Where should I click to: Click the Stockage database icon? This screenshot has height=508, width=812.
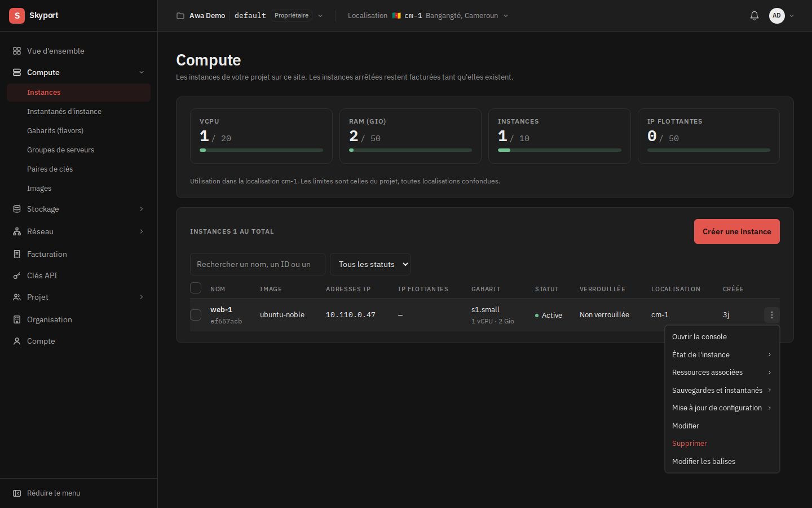(17, 209)
